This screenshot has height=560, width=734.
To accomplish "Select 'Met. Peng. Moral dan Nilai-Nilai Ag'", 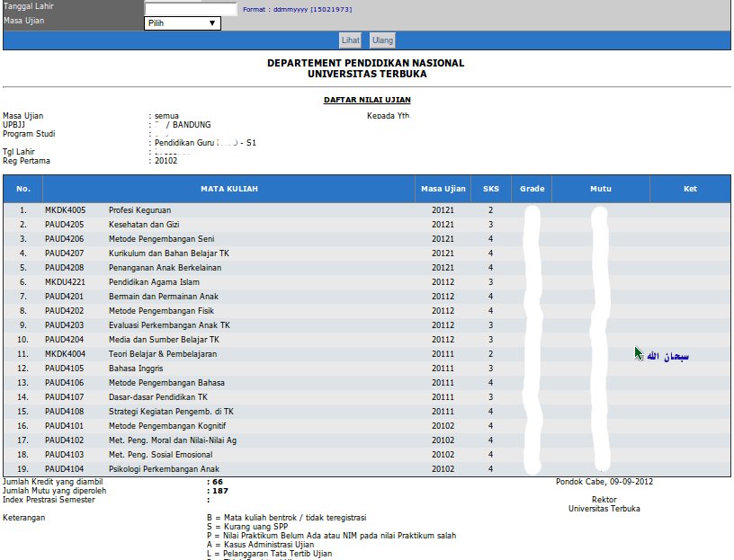I will [x=173, y=440].
